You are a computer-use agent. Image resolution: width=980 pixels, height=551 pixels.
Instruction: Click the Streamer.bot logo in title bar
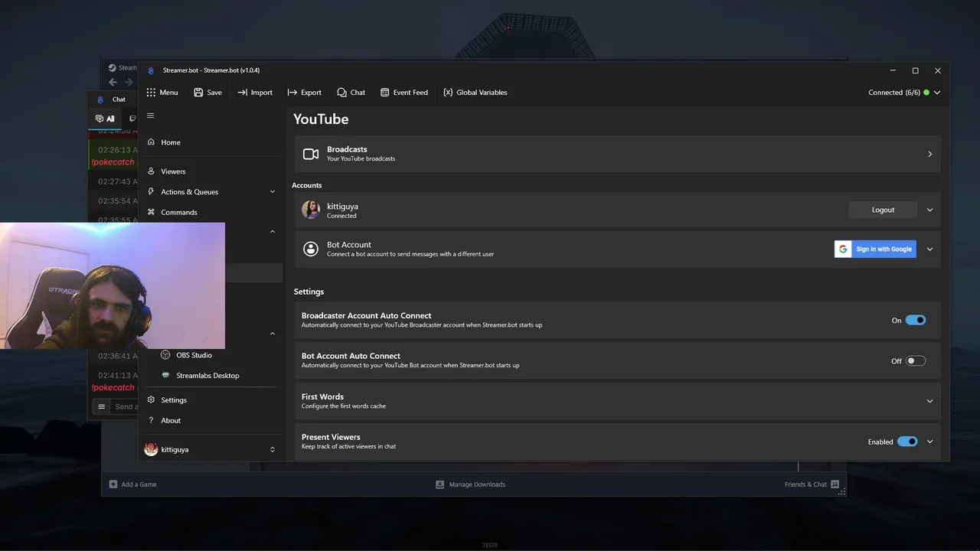[151, 70]
